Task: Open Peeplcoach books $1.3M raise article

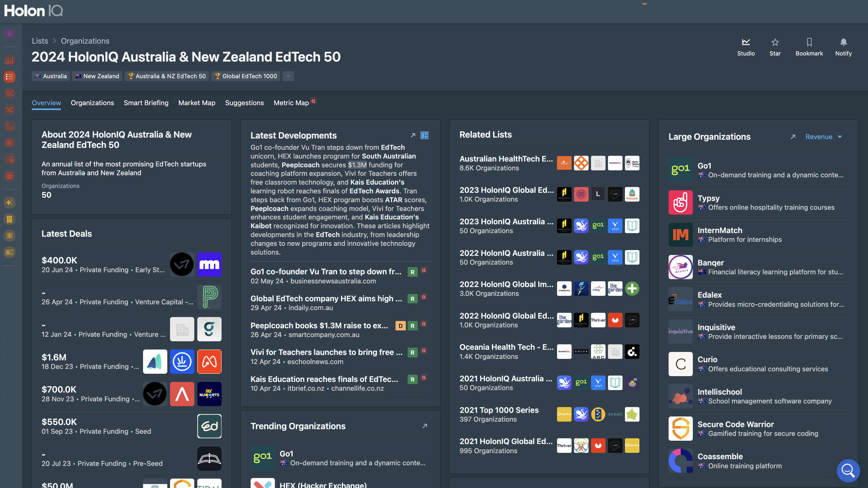Action: click(319, 326)
